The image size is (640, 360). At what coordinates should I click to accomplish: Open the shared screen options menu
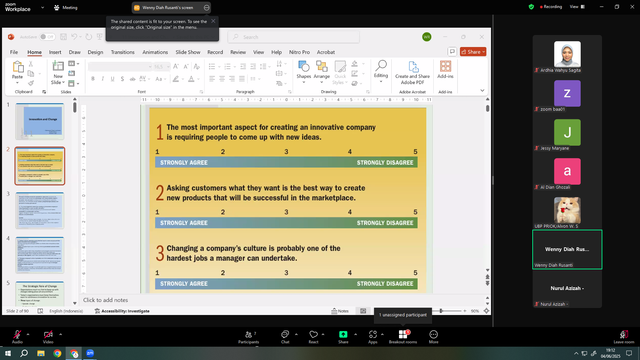click(x=207, y=7)
